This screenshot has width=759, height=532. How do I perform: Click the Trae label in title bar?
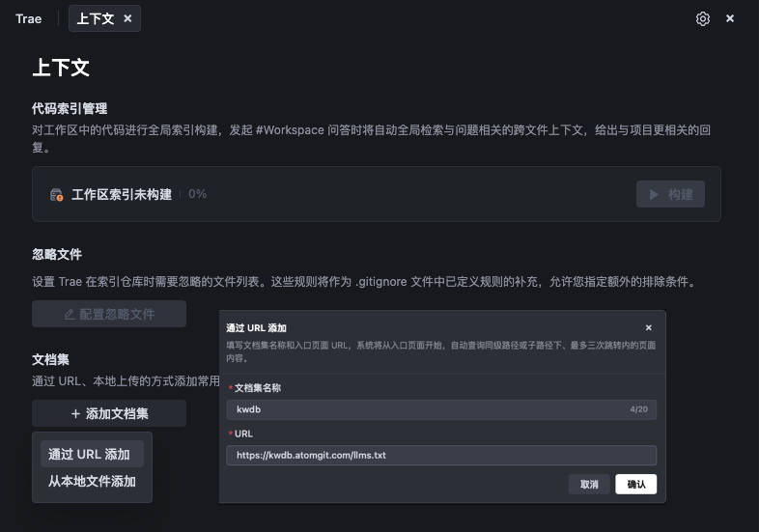28,18
